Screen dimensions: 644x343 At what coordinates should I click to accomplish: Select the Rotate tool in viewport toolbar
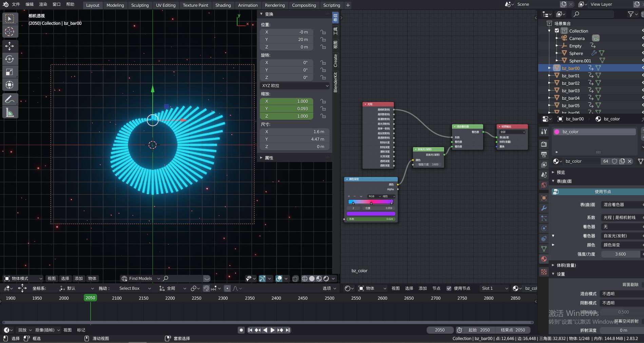click(10, 59)
